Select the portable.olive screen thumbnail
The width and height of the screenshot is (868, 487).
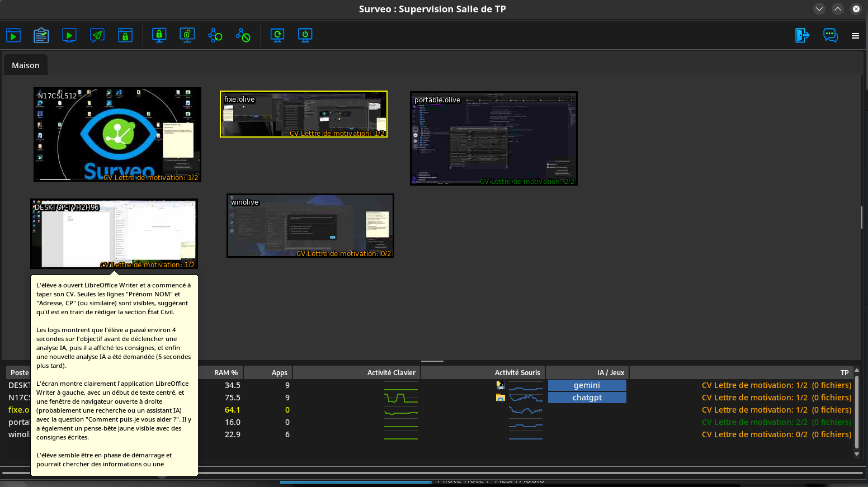pos(494,139)
